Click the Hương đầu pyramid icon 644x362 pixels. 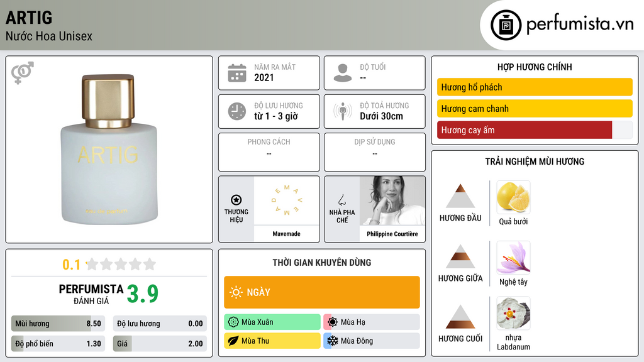click(460, 196)
